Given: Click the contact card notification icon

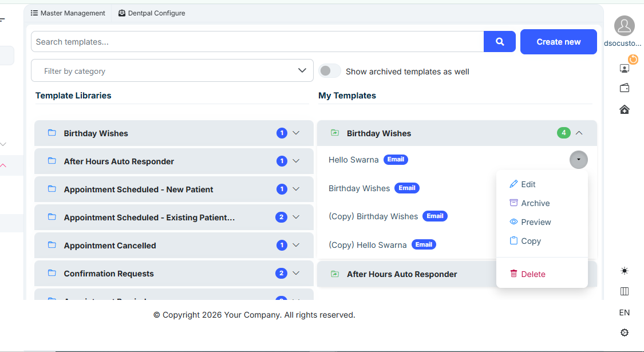Looking at the screenshot, I should click(x=625, y=68).
